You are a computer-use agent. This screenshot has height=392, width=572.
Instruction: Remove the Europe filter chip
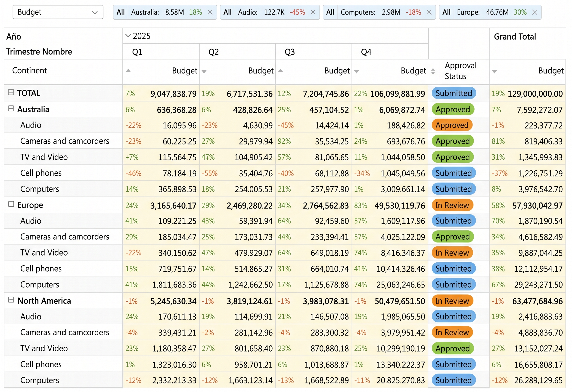point(534,12)
